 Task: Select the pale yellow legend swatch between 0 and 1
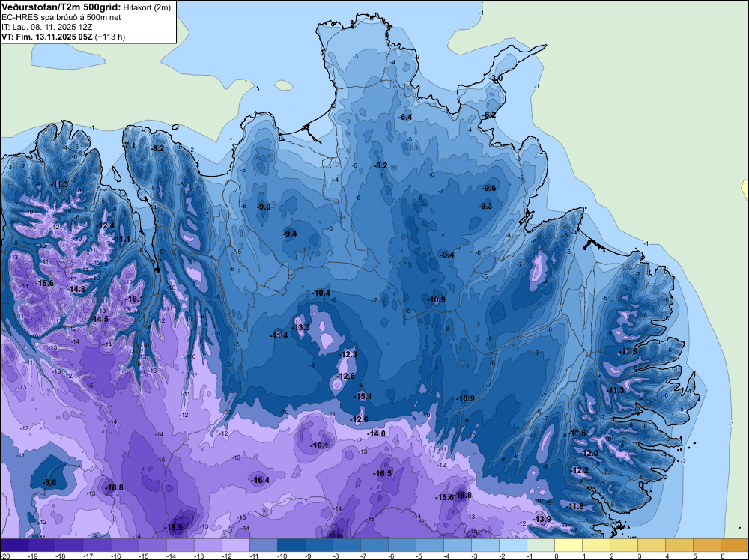(x=568, y=545)
